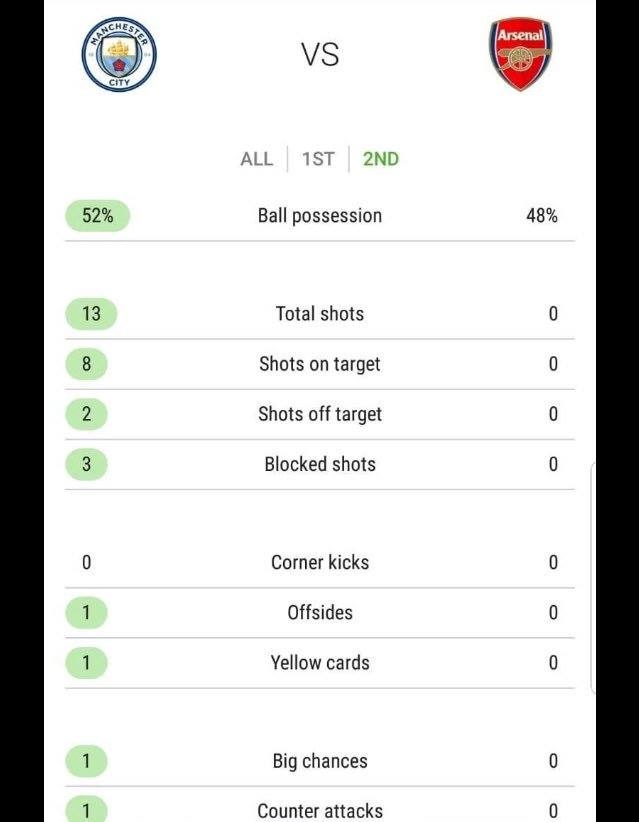Tap the 13 total shots badge
The height and width of the screenshot is (822, 639).
(91, 313)
